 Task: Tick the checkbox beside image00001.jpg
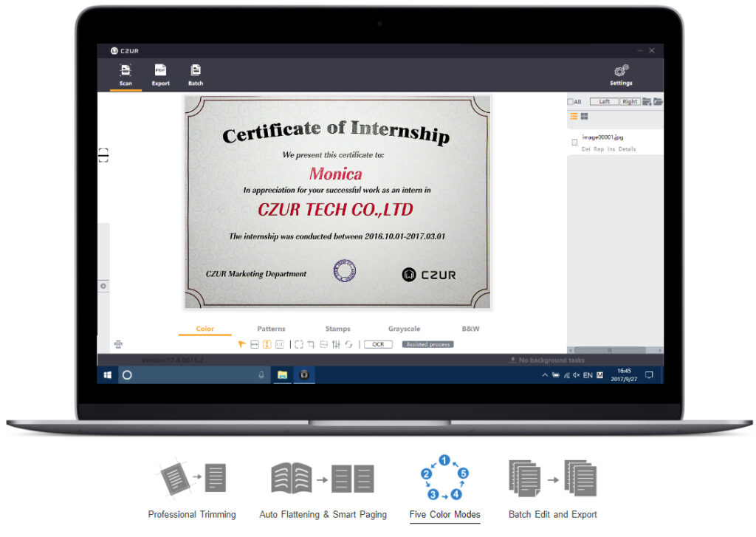pos(574,142)
